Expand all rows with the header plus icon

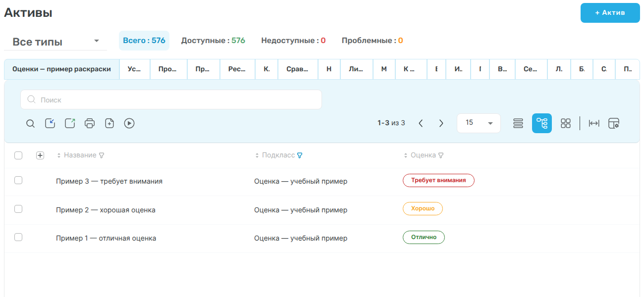[41, 155]
